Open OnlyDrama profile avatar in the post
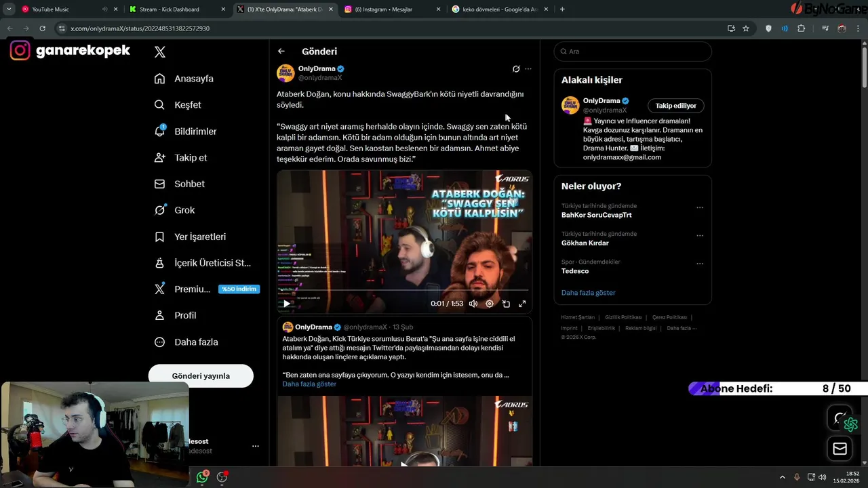The image size is (868, 488). (285, 73)
